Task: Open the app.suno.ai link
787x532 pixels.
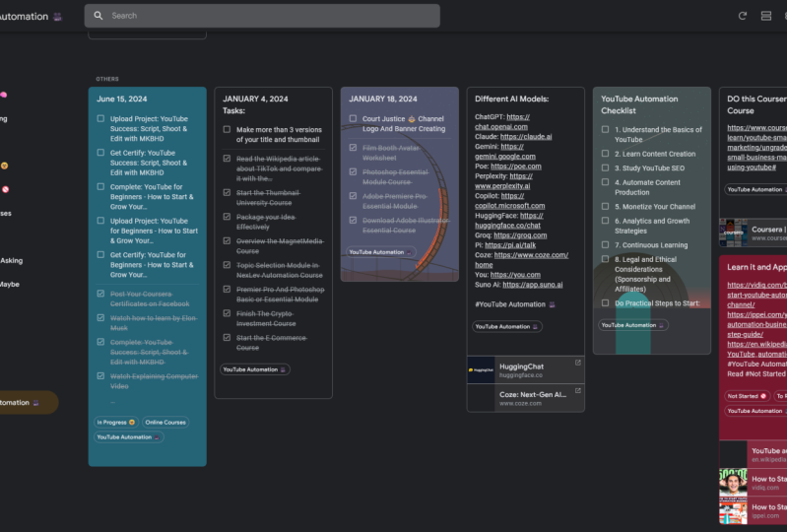Action: [533, 285]
